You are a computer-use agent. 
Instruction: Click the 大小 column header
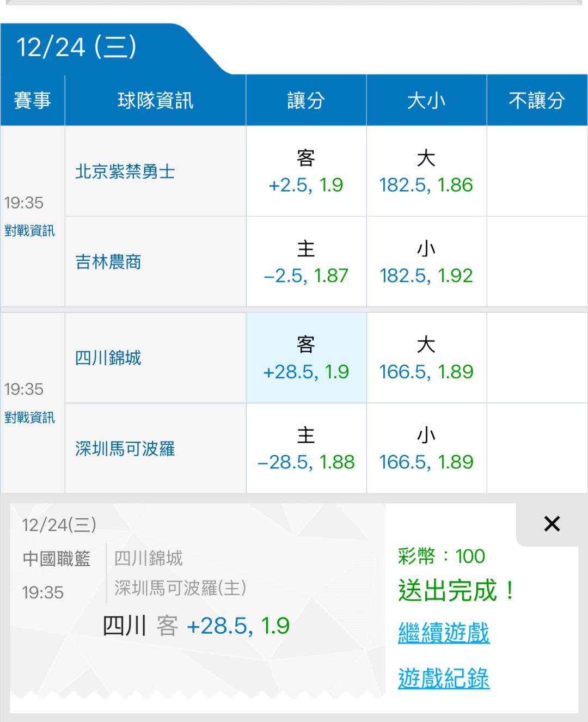[426, 101]
